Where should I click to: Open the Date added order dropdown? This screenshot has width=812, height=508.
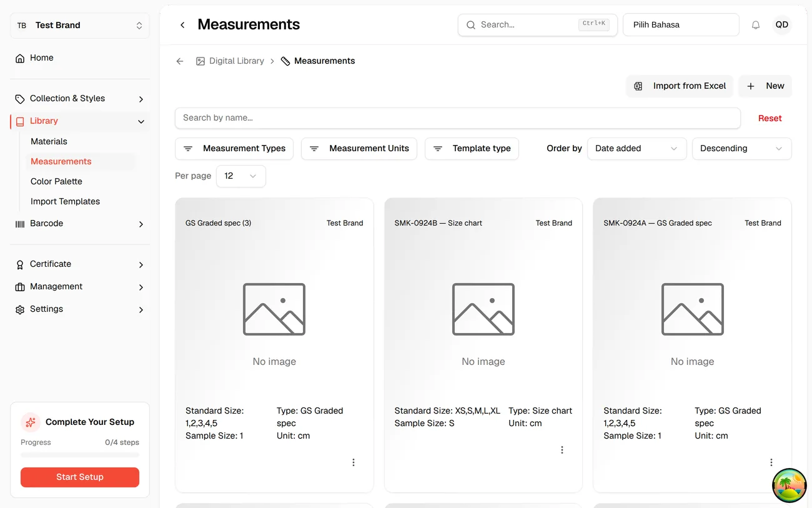point(636,149)
